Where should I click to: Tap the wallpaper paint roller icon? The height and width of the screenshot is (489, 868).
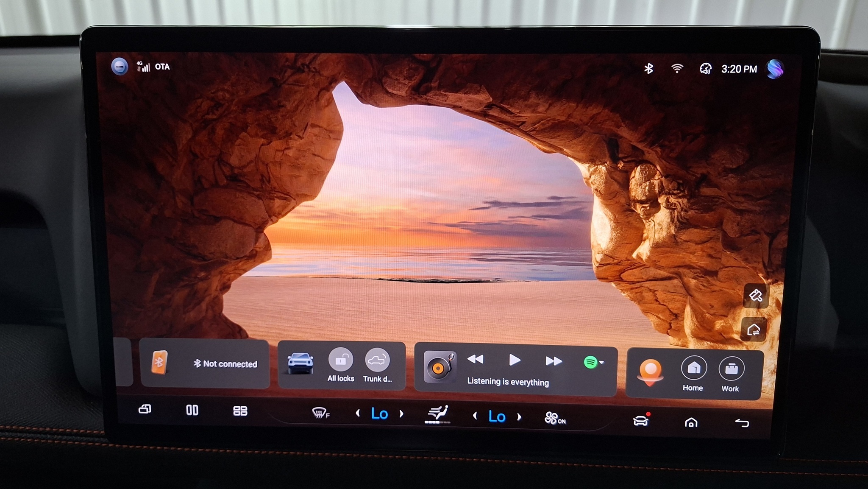pyautogui.click(x=756, y=295)
